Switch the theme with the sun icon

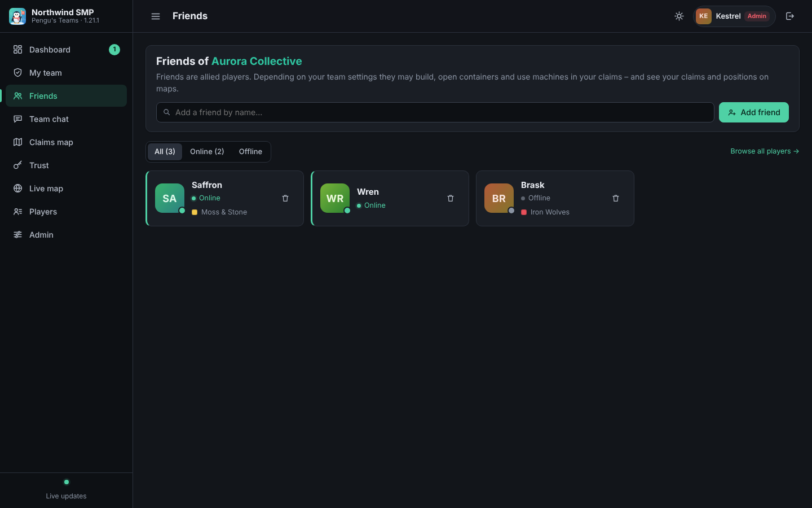pyautogui.click(x=679, y=16)
